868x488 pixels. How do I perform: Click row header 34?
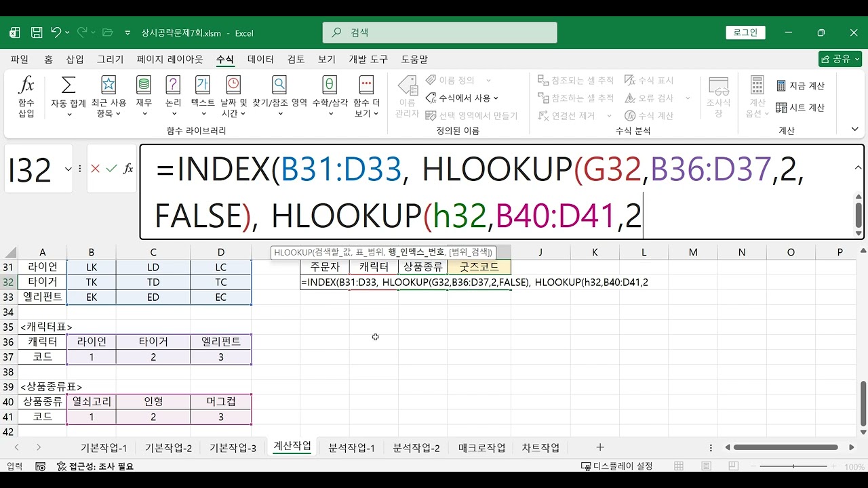tap(8, 312)
